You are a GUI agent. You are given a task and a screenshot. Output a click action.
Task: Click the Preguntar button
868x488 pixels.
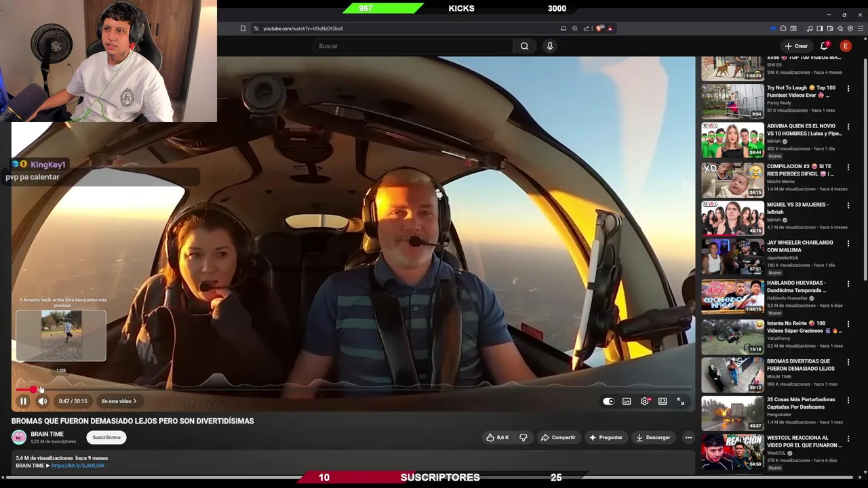point(606,438)
